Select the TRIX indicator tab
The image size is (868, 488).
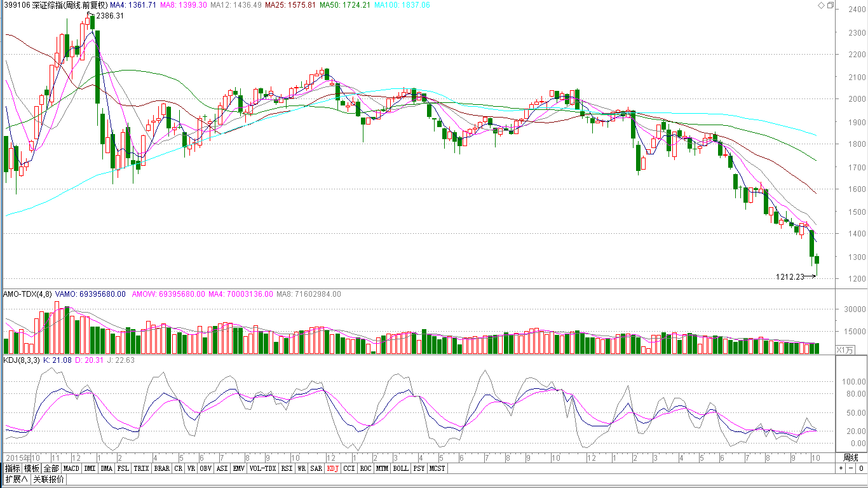[x=141, y=468]
